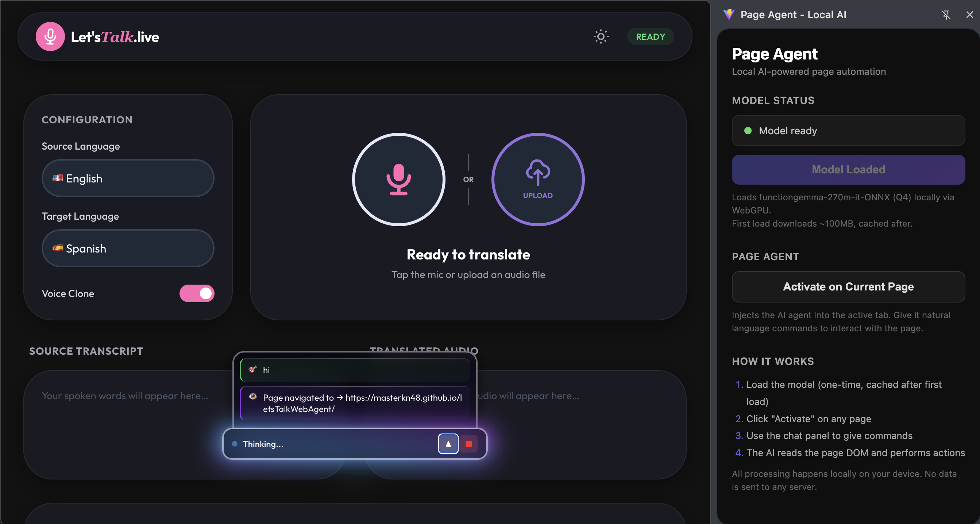The image size is (980, 524).
Task: Click the SOURCE TRANSCRIPT heading
Action: [86, 351]
